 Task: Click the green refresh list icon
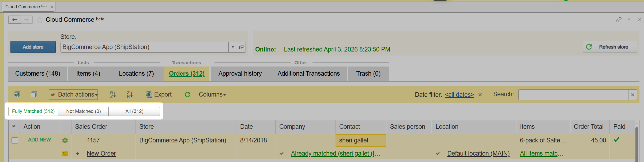[187, 94]
